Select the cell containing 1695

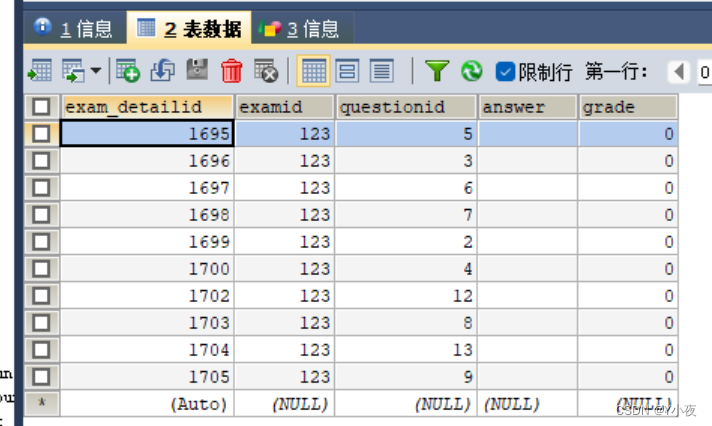pyautogui.click(x=147, y=134)
